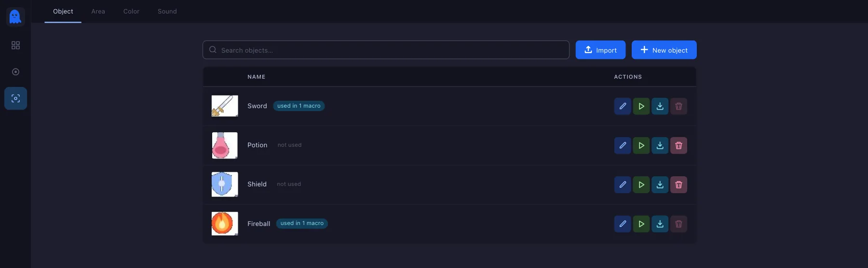Edit the Sword object
This screenshot has height=268, width=868.
click(623, 106)
